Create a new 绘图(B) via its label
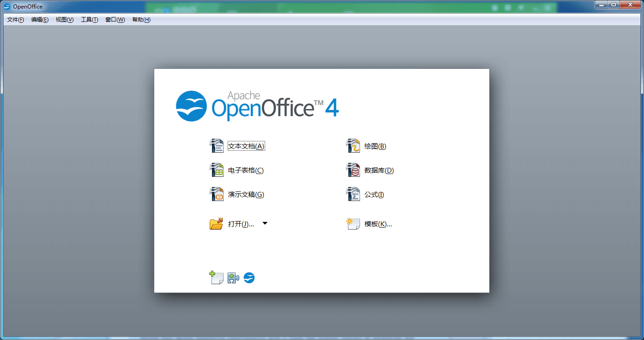The height and width of the screenshot is (340, 644). click(375, 146)
